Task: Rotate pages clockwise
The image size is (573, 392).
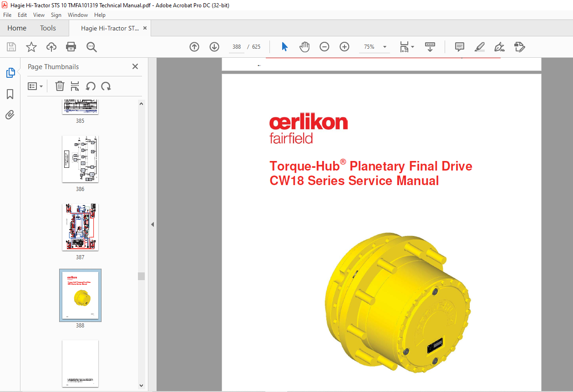Action: coord(106,86)
